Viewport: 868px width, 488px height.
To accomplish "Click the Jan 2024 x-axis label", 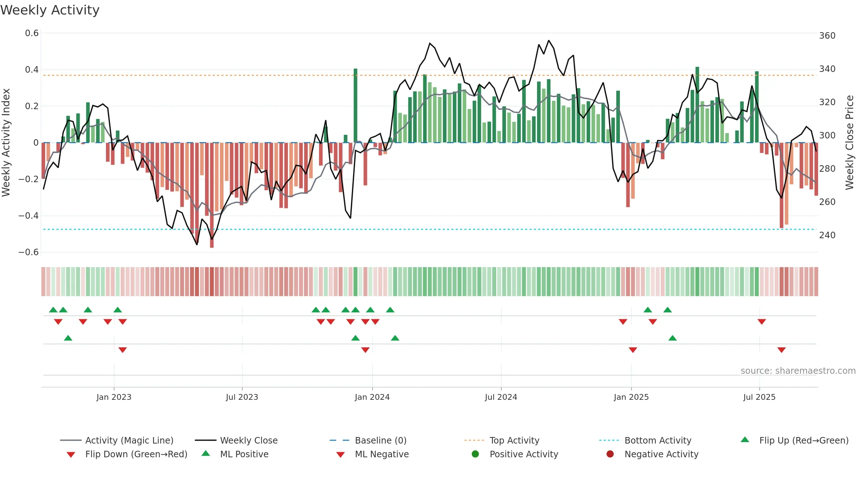I will click(x=372, y=397).
